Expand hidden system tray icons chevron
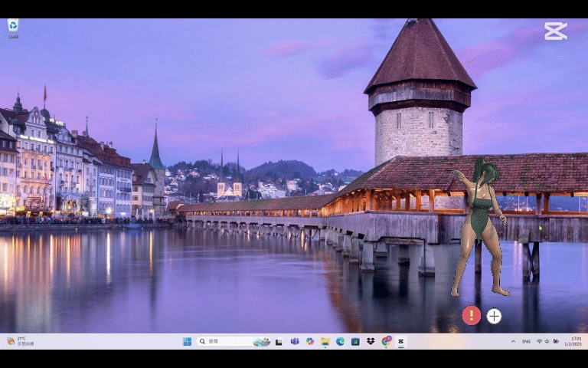Viewport: 588px width, 368px height. (513, 341)
